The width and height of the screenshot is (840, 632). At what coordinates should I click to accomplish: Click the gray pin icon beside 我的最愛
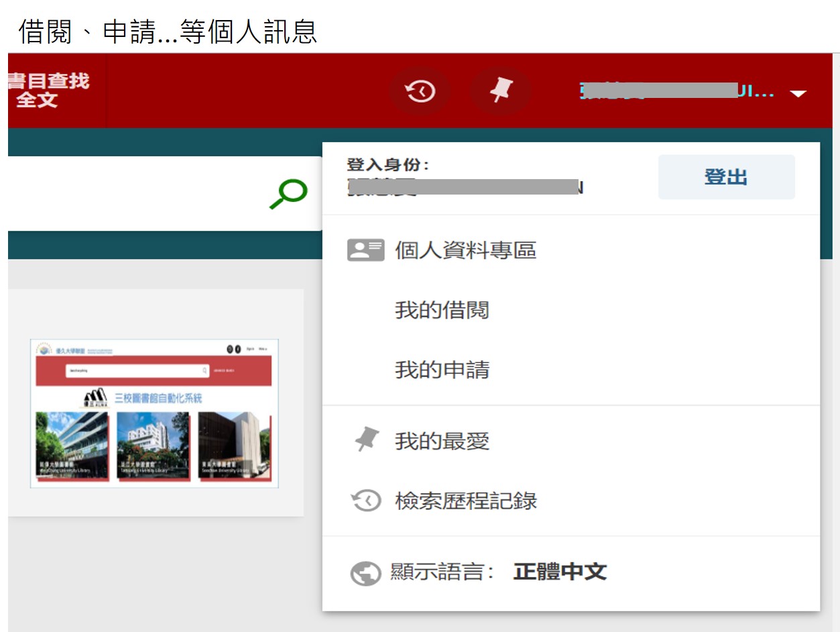366,441
